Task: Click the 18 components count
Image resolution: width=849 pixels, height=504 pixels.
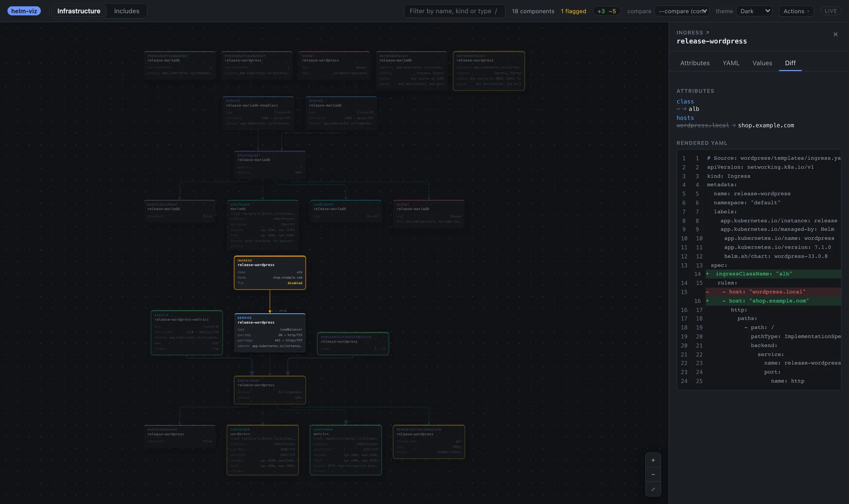Action: click(x=533, y=11)
